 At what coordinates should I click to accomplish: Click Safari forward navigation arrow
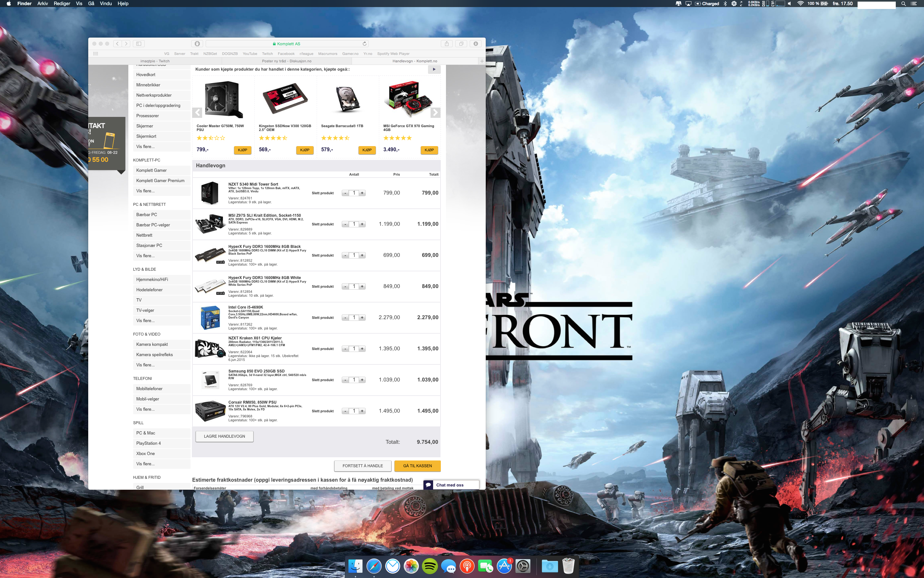[x=126, y=44]
